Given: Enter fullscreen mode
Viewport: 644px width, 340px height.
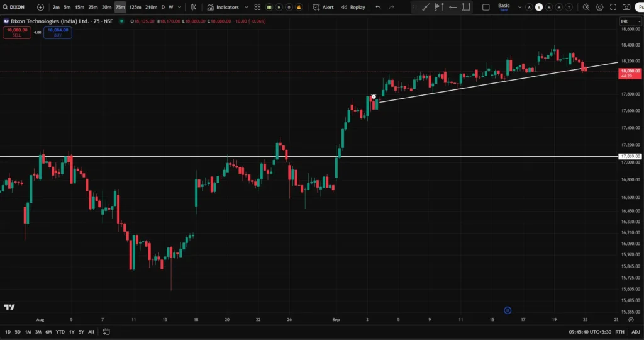Looking at the screenshot, I should tap(613, 7).
